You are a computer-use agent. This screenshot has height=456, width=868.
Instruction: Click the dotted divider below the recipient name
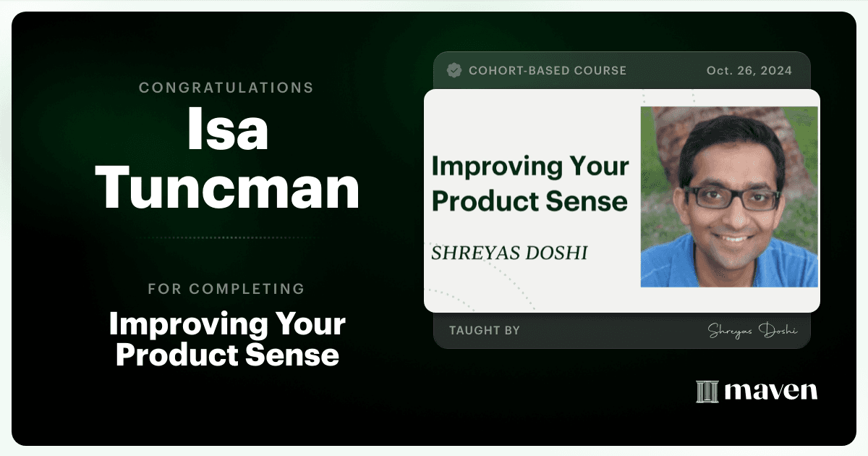pyautogui.click(x=226, y=237)
